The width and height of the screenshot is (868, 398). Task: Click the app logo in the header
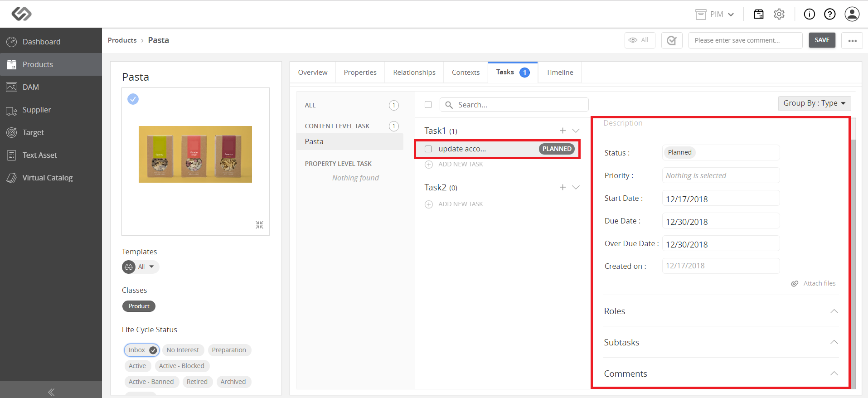click(21, 14)
